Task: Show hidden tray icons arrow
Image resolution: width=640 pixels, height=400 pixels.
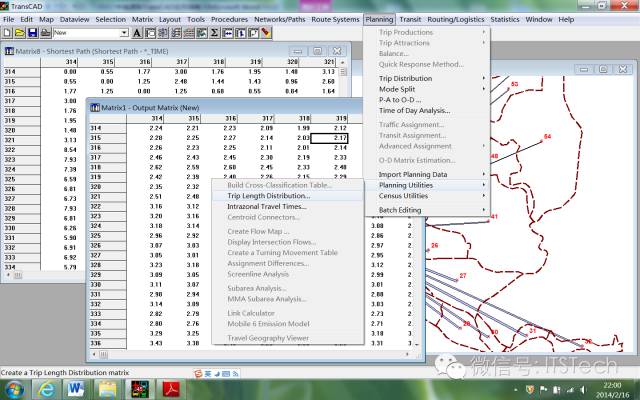Action: point(516,390)
